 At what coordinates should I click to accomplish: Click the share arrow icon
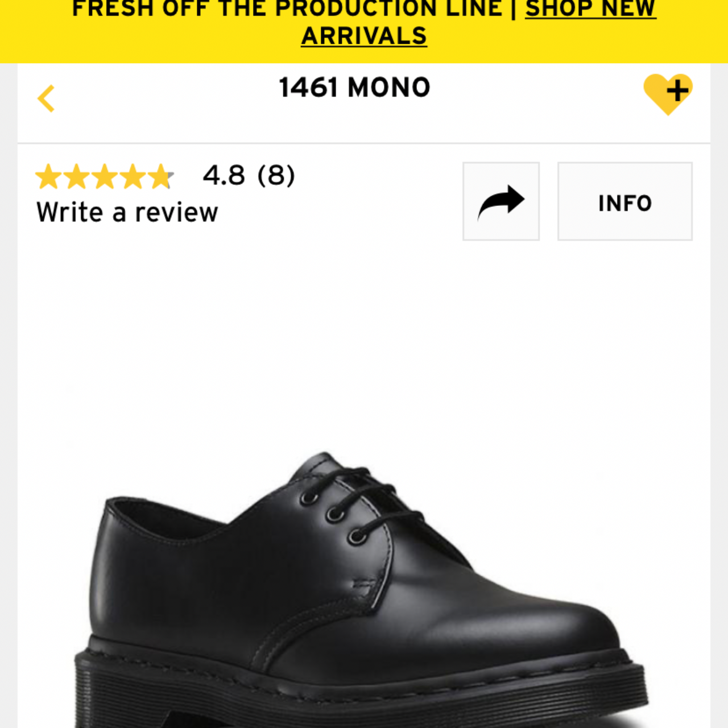[x=500, y=201]
